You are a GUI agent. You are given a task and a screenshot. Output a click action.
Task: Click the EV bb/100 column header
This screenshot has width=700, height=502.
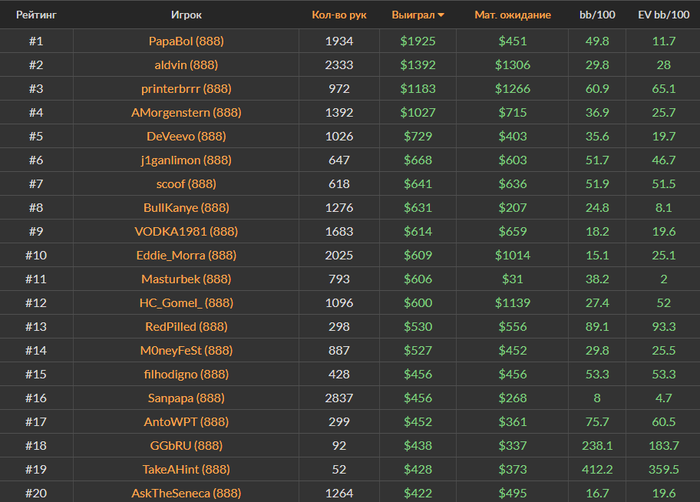click(x=663, y=15)
